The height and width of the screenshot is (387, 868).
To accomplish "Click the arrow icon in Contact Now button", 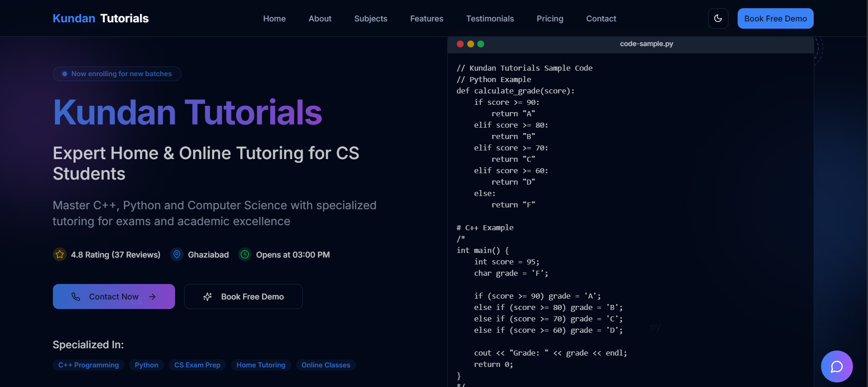I will click(152, 297).
